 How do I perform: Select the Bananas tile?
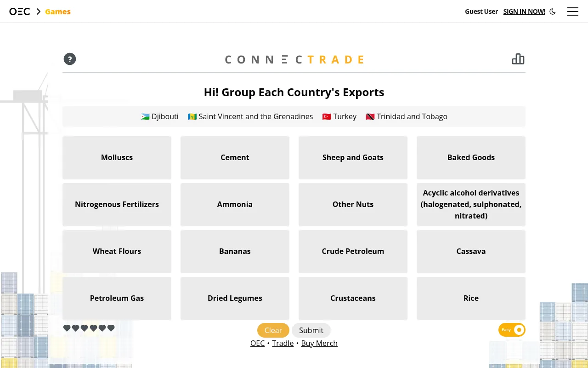235,251
